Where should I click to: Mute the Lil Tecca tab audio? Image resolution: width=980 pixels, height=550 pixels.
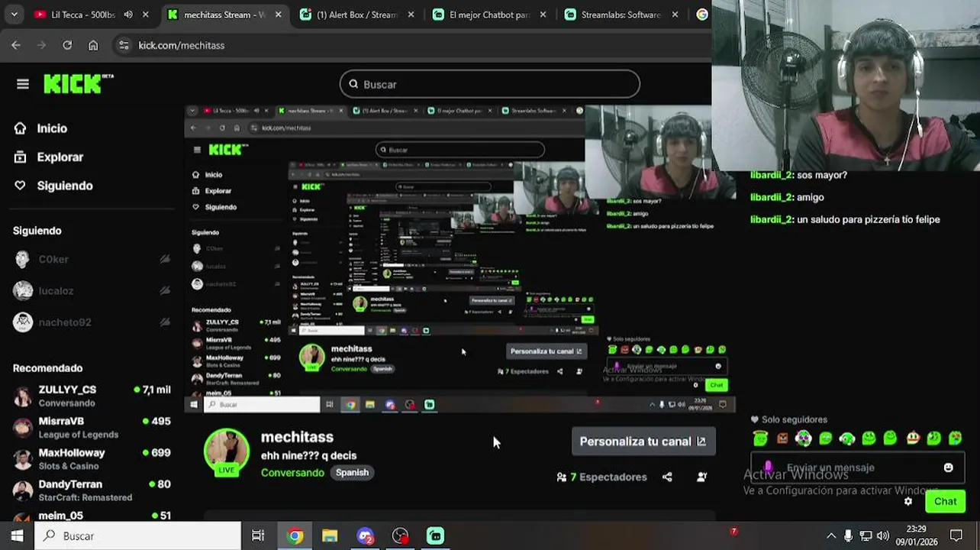tap(127, 15)
